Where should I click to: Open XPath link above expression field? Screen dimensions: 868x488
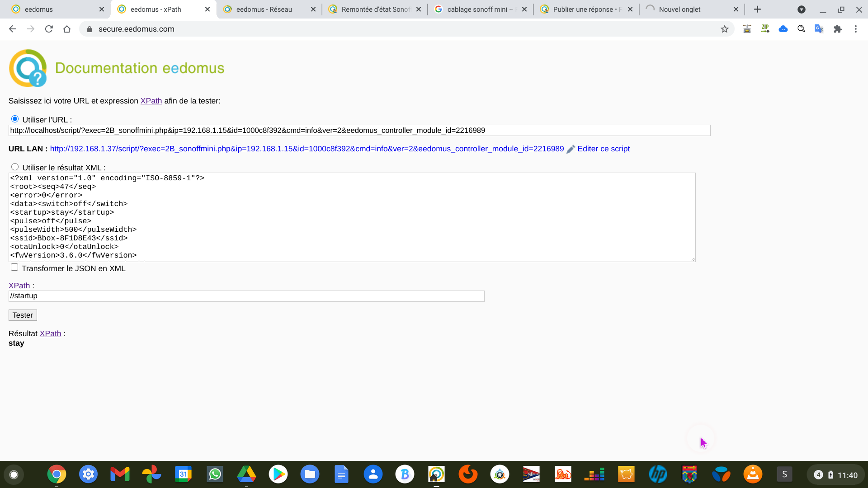click(19, 286)
